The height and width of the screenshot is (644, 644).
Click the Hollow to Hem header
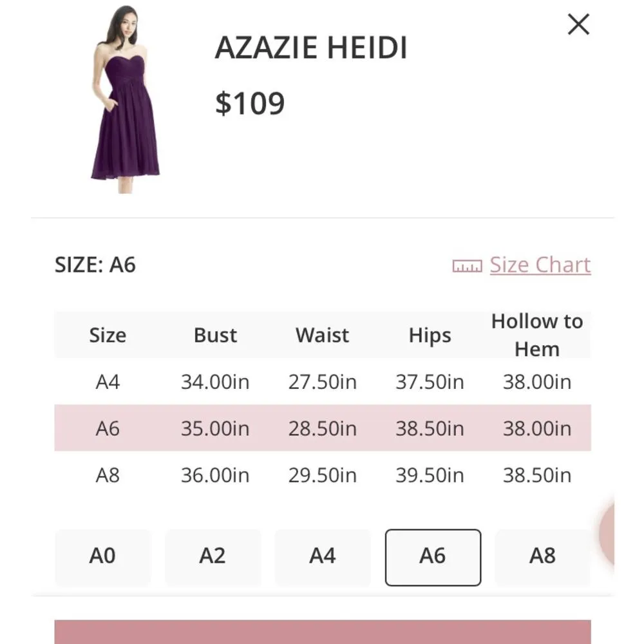click(x=536, y=335)
